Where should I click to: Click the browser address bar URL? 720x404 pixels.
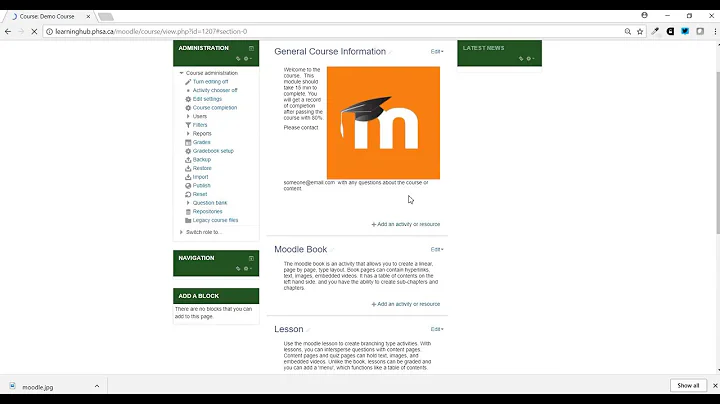pyautogui.click(x=151, y=32)
